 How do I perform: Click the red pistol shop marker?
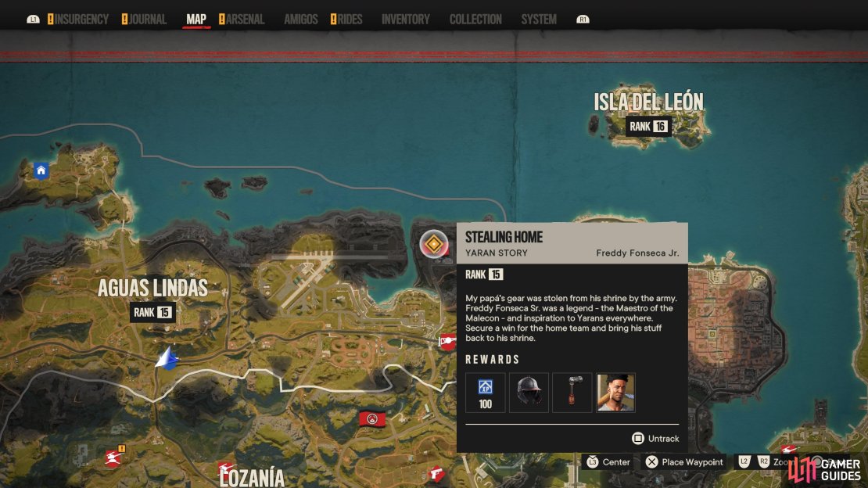coord(437,474)
